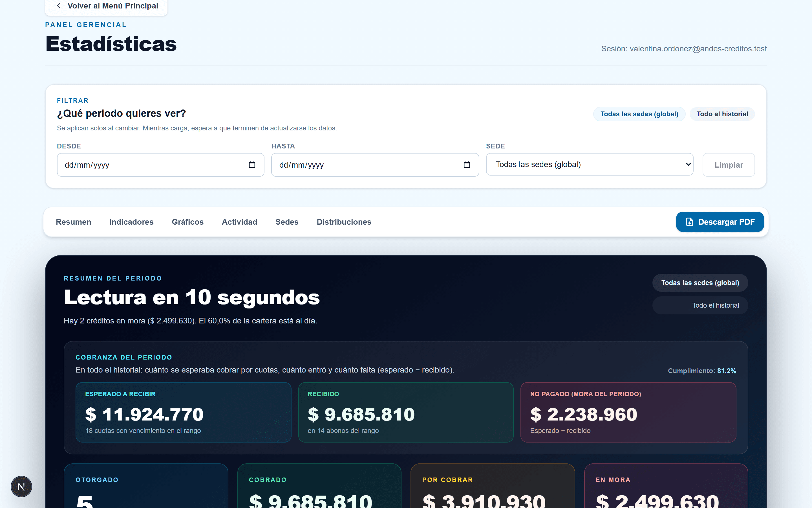Go to the Actividad tab
This screenshot has height=508, width=812.
tap(240, 222)
